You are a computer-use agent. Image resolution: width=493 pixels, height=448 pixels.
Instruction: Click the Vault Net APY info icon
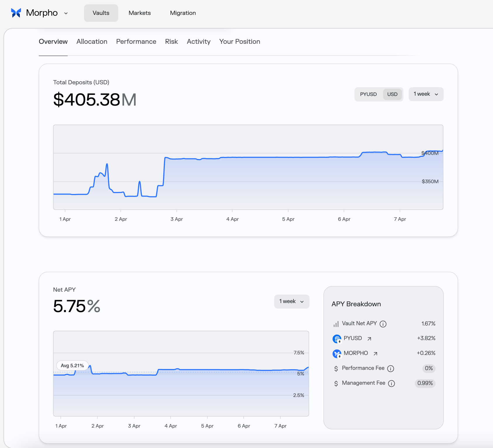[x=383, y=324]
